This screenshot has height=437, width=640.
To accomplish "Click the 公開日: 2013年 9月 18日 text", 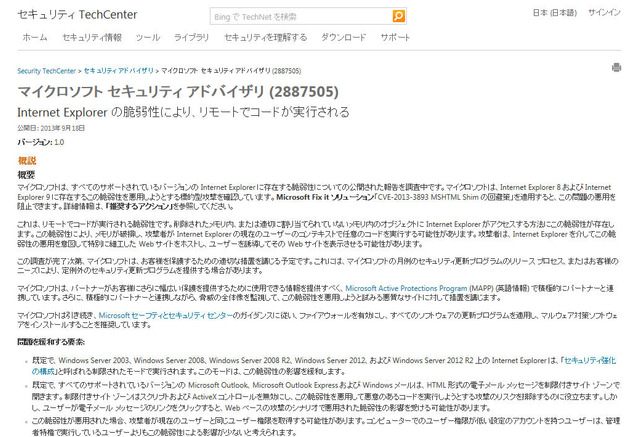I will point(51,128).
